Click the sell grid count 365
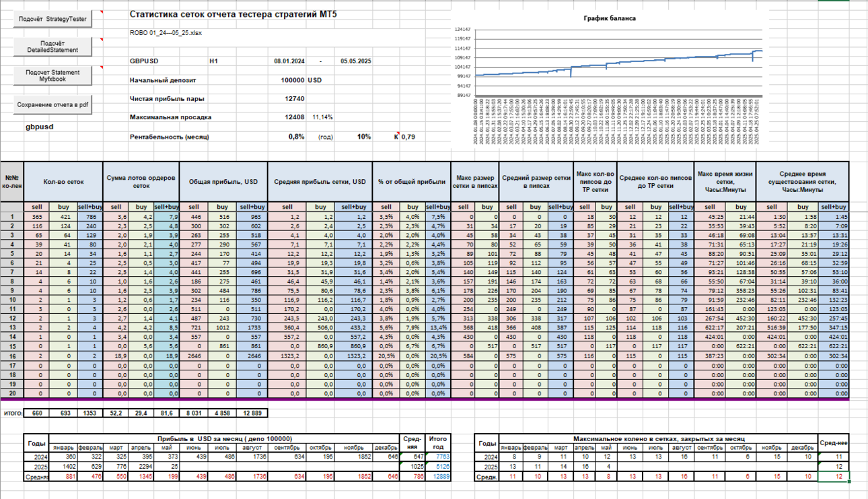This screenshot has height=499, width=868. pyautogui.click(x=36, y=216)
